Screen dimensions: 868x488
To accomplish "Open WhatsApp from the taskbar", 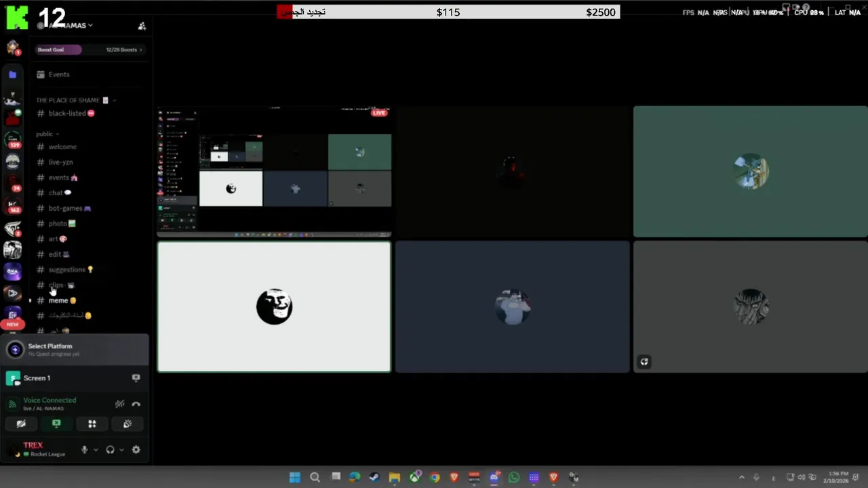I will 514,478.
